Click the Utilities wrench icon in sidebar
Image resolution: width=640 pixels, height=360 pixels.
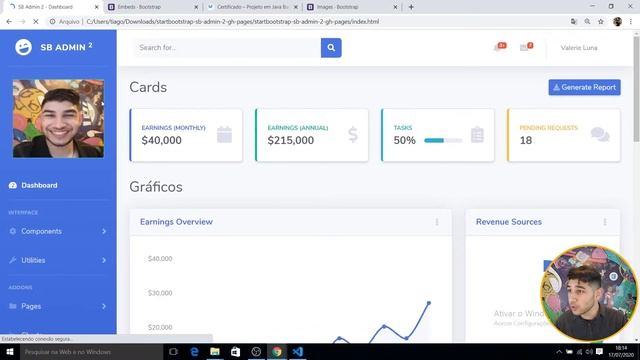[13, 260]
